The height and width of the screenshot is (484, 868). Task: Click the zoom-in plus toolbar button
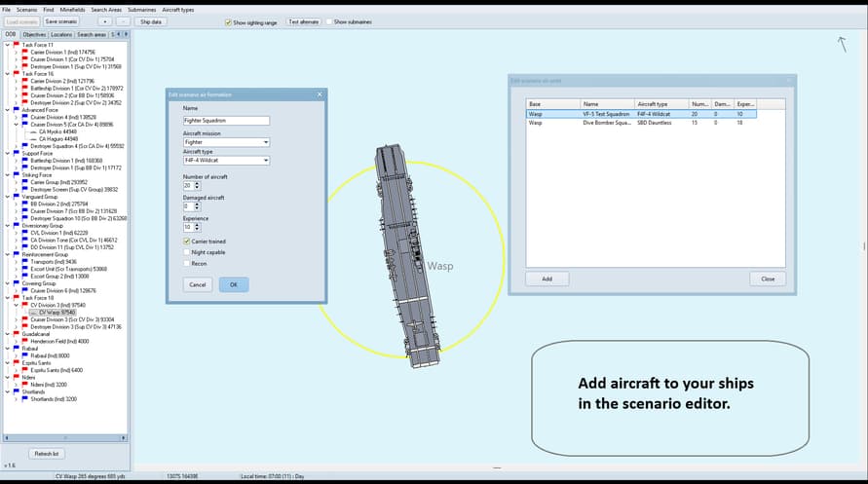pyautogui.click(x=104, y=21)
